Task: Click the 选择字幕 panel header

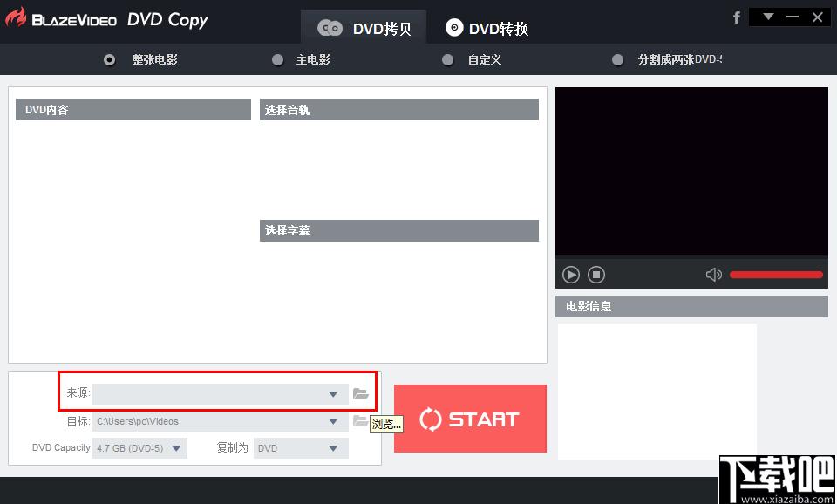Action: [x=399, y=230]
